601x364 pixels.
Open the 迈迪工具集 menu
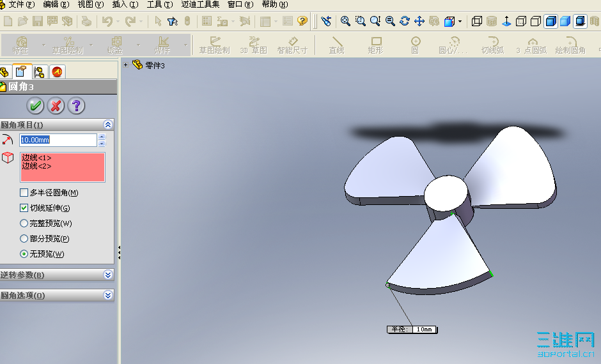click(200, 4)
